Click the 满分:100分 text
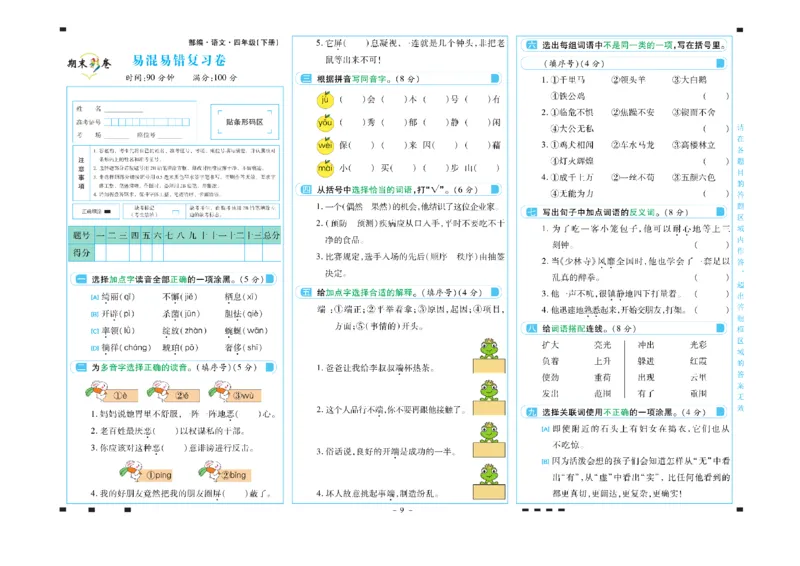The height and width of the screenshot is (566, 800). pos(215,78)
